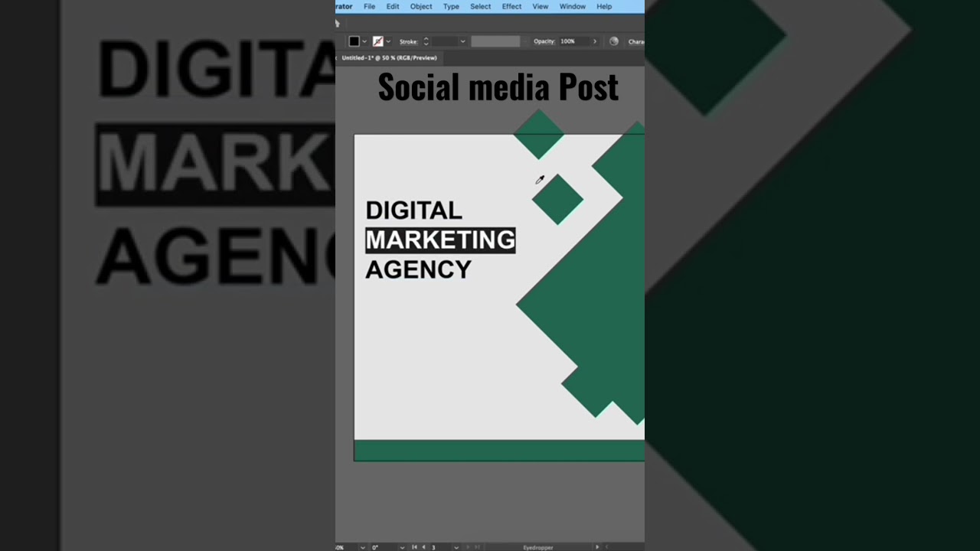The height and width of the screenshot is (551, 980).
Task: Increase stroke weight with stepper arrows
Action: (426, 39)
